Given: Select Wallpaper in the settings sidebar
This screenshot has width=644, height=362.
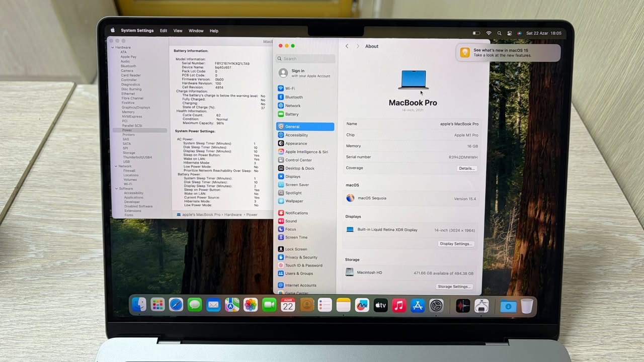Looking at the screenshot, I should tap(305, 201).
